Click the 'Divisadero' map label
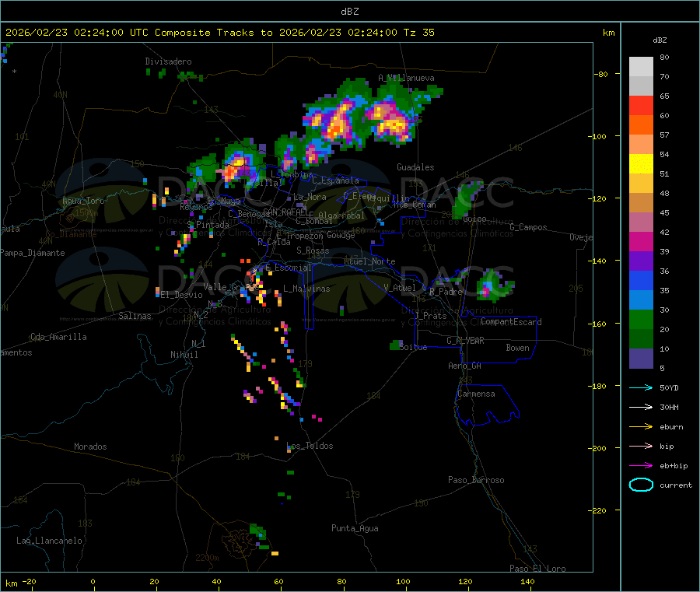Image resolution: width=700 pixels, height=592 pixels. 168,61
